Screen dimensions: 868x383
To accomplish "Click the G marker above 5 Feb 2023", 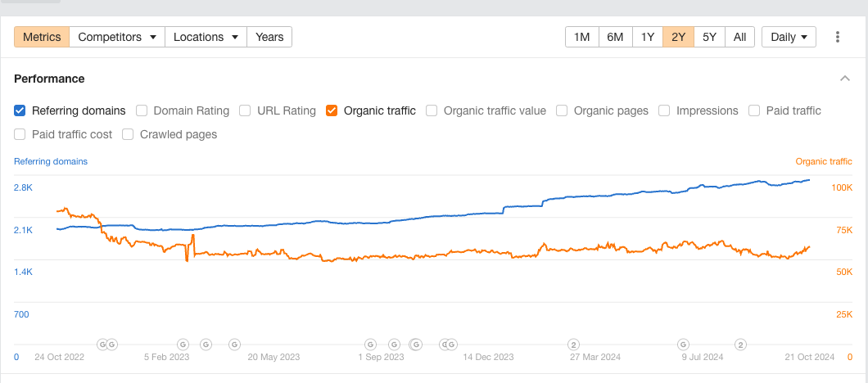I will point(183,345).
